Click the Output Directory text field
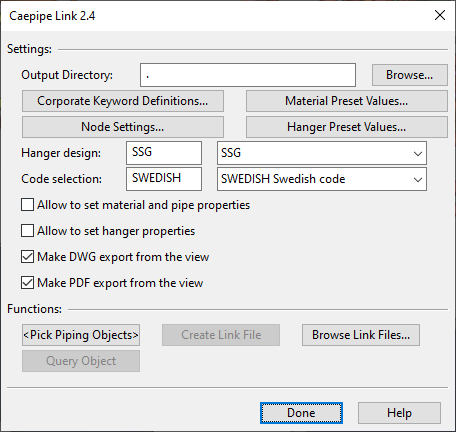 (248, 75)
